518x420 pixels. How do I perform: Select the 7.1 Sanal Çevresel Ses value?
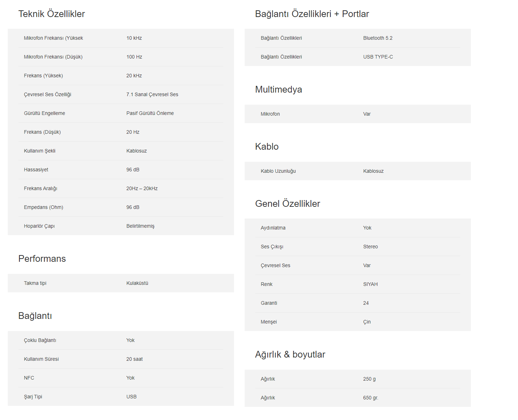[x=152, y=94]
